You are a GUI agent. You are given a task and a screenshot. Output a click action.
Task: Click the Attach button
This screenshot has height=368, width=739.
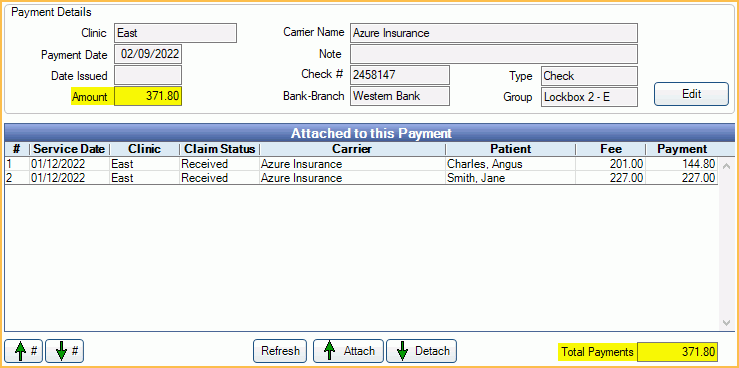click(x=349, y=351)
